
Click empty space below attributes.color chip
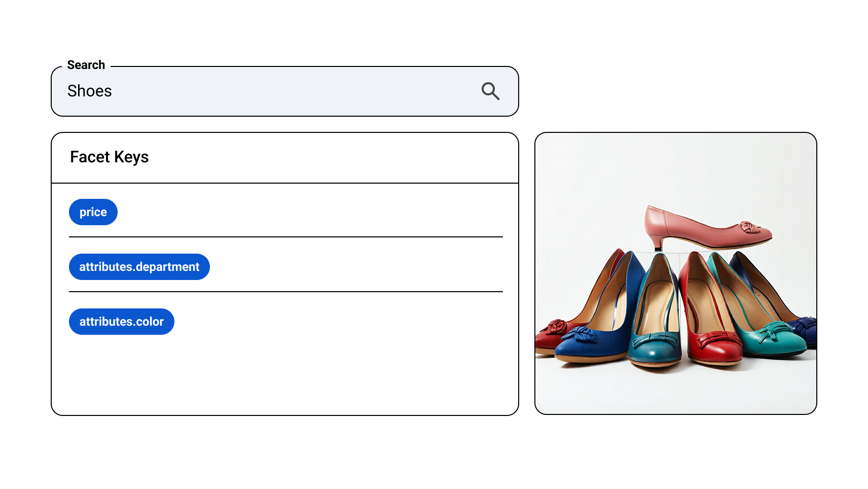(284, 375)
